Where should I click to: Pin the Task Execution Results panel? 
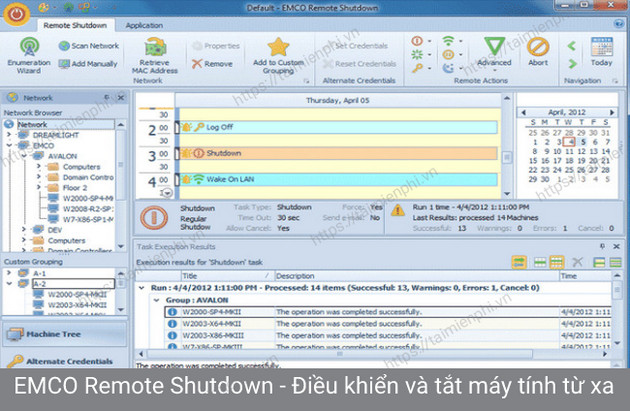point(602,246)
